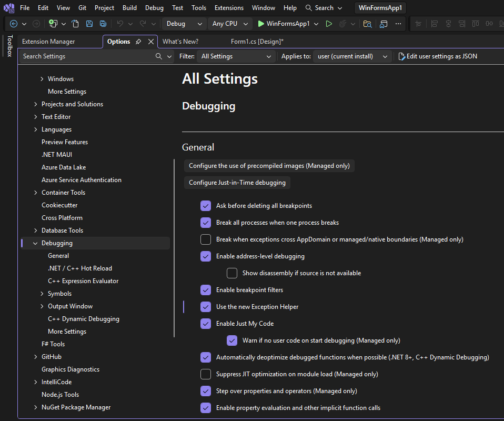Open the Debug configuration dropdown

(184, 24)
